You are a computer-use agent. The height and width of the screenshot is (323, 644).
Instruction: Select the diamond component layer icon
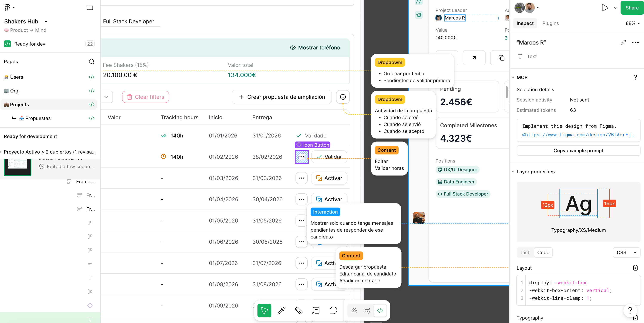(90, 305)
